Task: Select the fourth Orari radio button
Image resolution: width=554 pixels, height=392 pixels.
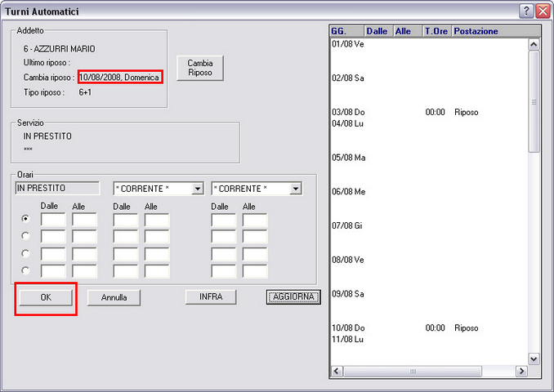Action: tap(25, 270)
